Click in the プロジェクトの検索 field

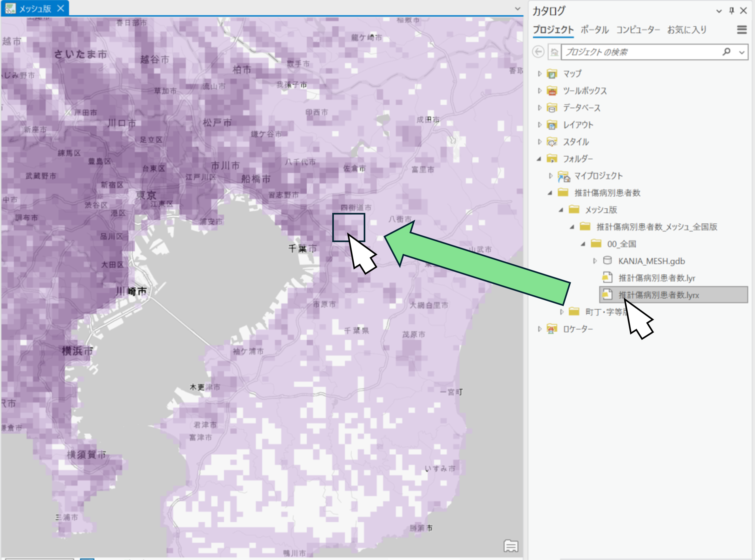coord(637,52)
